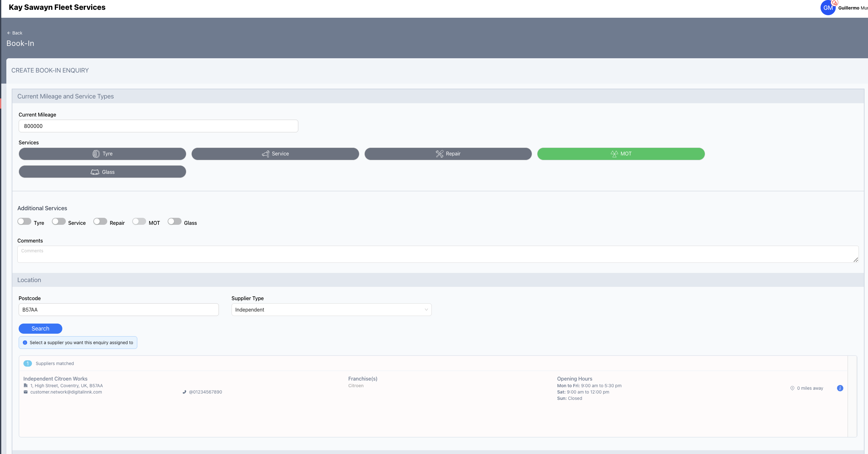The image size is (868, 454).
Task: Click the location pin distance icon
Action: 792,388
